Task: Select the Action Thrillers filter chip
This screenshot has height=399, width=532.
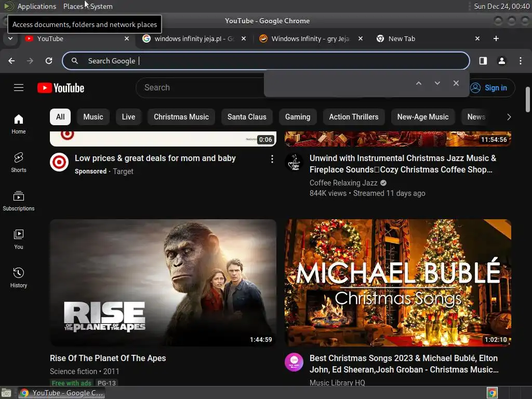Action: coord(353,117)
